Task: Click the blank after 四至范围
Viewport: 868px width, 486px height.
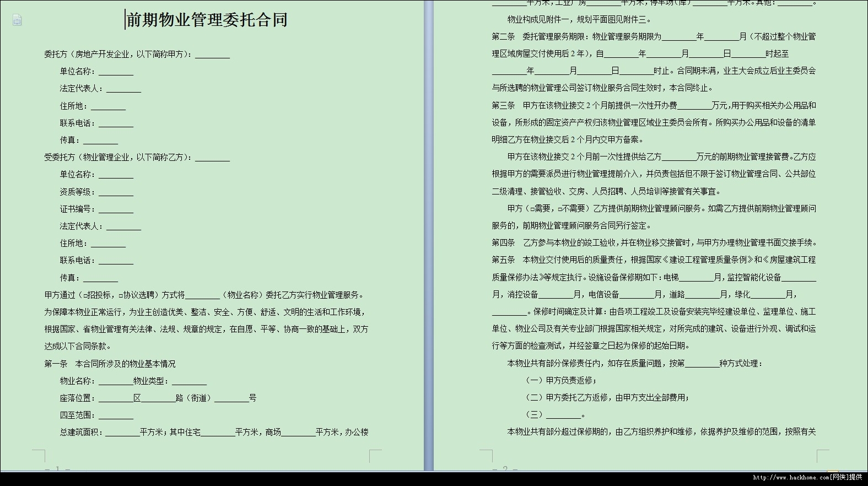Action: (x=116, y=415)
